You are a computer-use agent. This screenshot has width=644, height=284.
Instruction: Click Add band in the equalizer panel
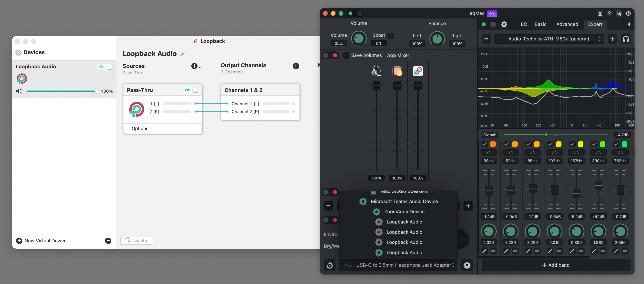click(x=556, y=265)
